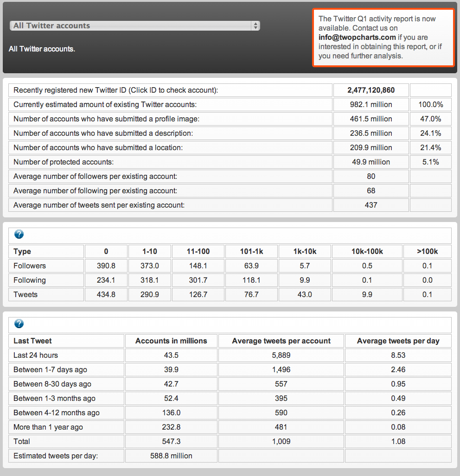Click the 1,496 average tweets value
This screenshot has width=460, height=476.
click(x=281, y=370)
